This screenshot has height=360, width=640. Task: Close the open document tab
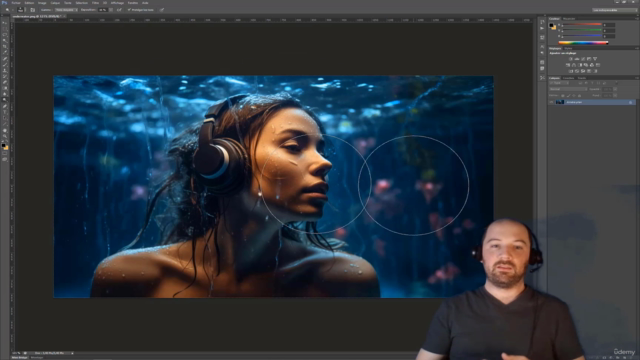[x=64, y=16]
